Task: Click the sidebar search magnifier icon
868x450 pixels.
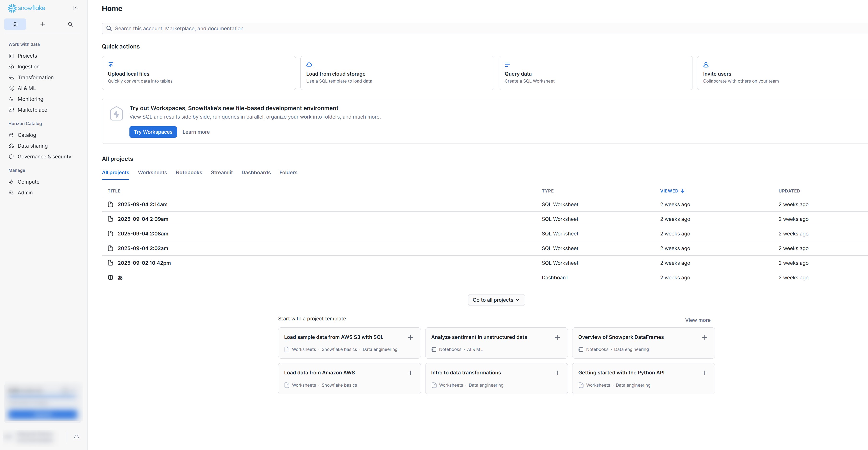Action: [70, 24]
